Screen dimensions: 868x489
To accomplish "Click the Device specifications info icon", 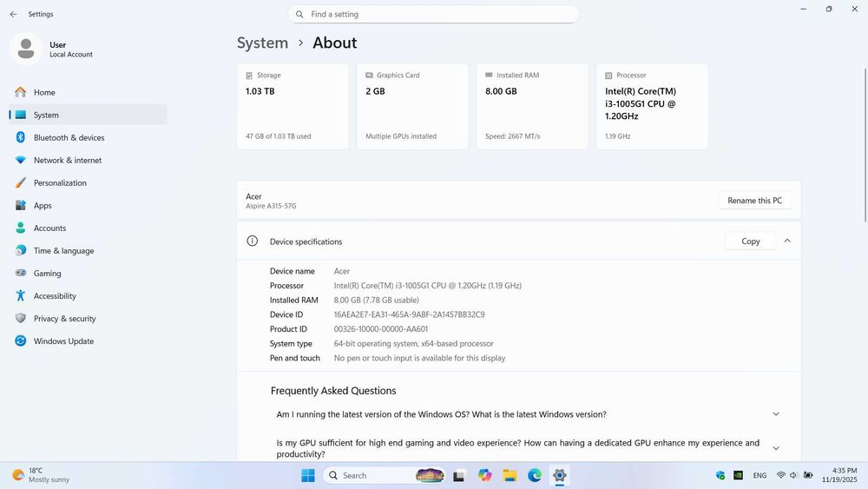I will [253, 241].
